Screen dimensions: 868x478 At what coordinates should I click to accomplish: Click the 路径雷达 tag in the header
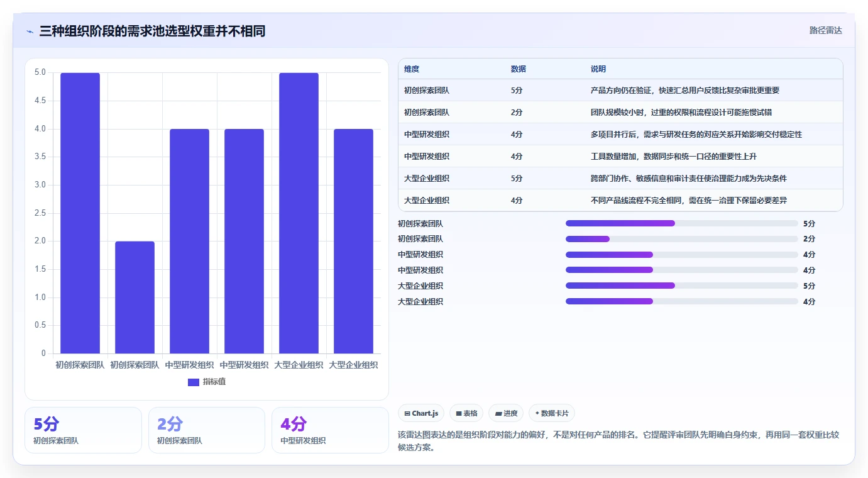pos(825,30)
